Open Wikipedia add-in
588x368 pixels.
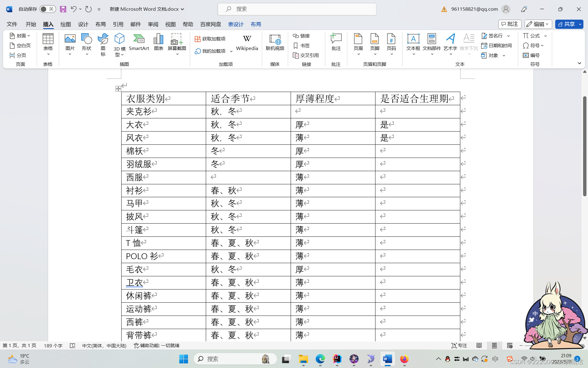pos(247,42)
